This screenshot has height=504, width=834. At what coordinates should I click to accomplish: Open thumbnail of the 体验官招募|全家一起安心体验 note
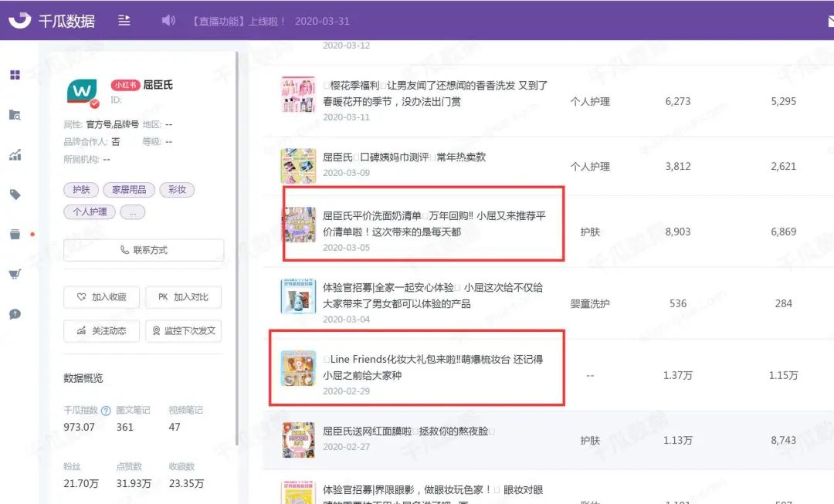point(298,296)
